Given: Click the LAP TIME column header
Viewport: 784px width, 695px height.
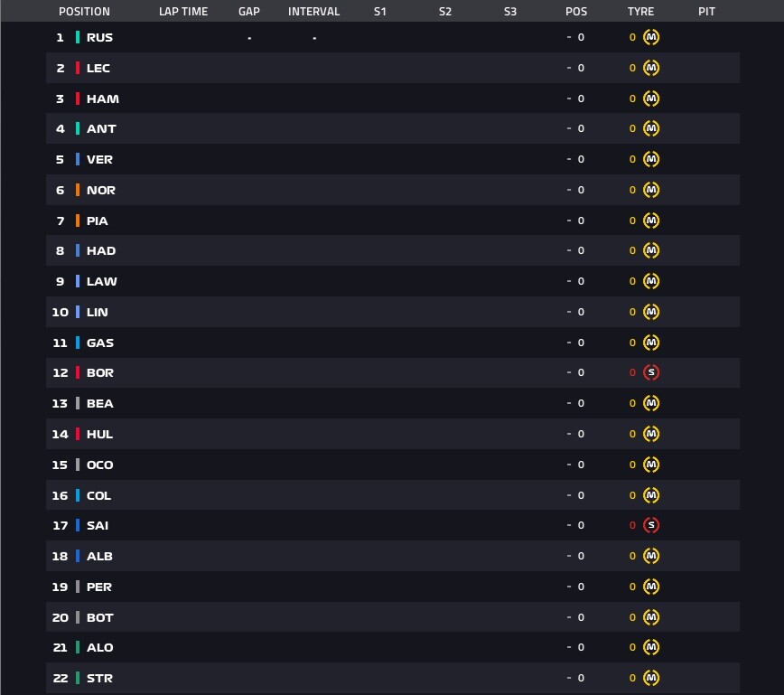Looking at the screenshot, I should [183, 12].
